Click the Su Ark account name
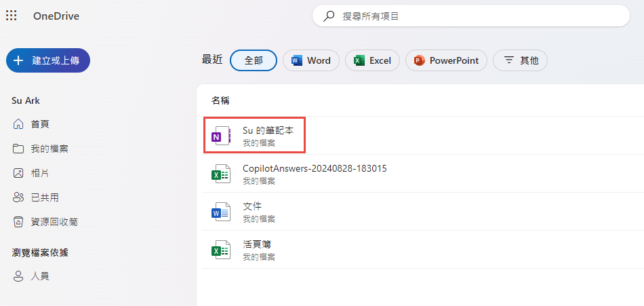 click(26, 101)
